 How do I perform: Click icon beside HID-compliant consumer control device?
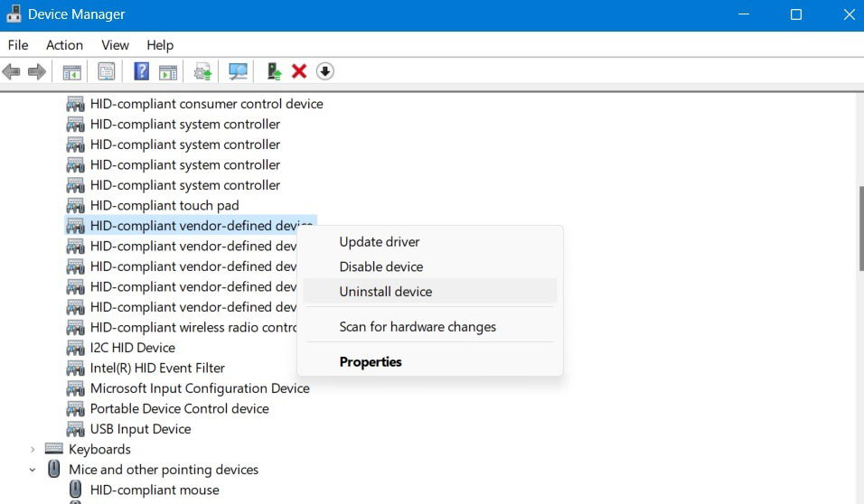coord(76,104)
